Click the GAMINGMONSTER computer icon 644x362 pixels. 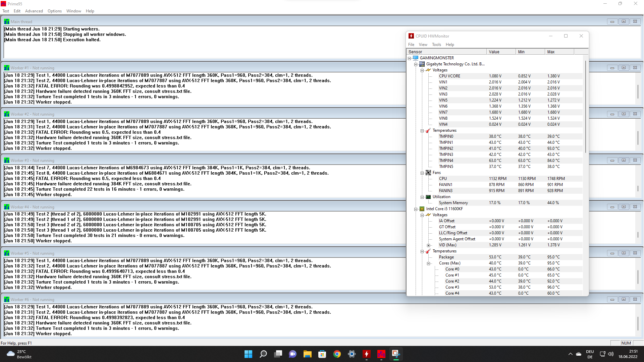tap(415, 58)
